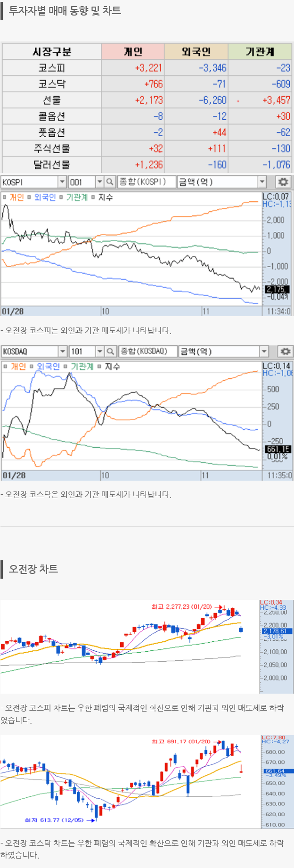
Task: Click the 외국인 column header
Action: pos(196,51)
